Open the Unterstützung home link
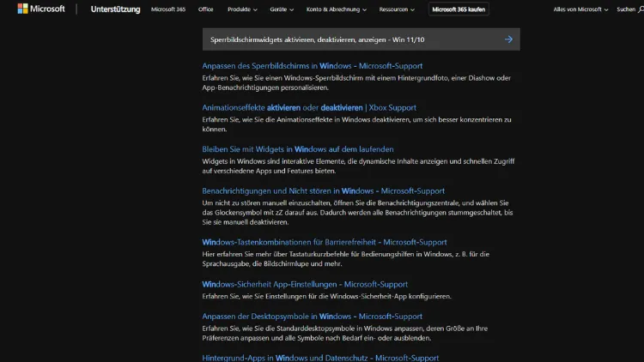 click(115, 9)
